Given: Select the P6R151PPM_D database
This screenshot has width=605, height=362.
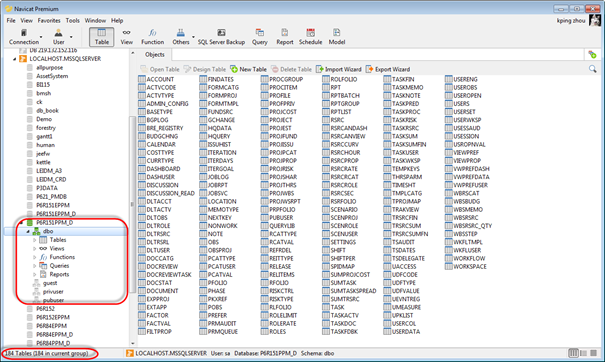Looking at the screenshot, I should pos(54,223).
